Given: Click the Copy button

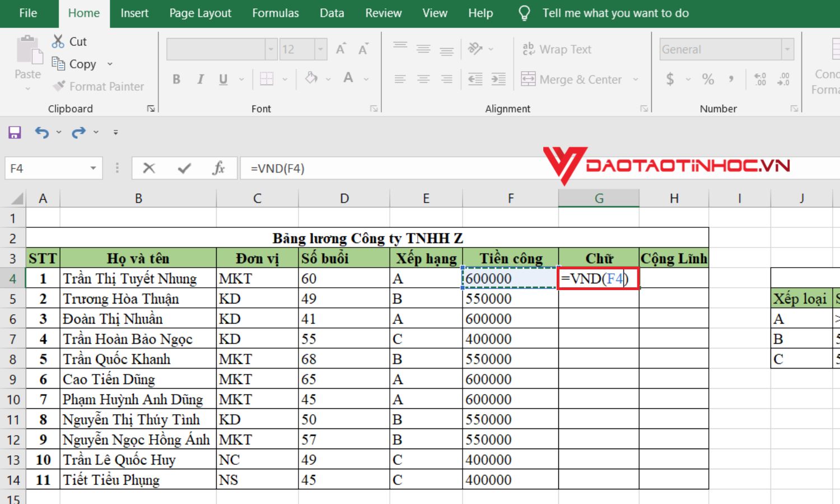Looking at the screenshot, I should coord(76,64).
